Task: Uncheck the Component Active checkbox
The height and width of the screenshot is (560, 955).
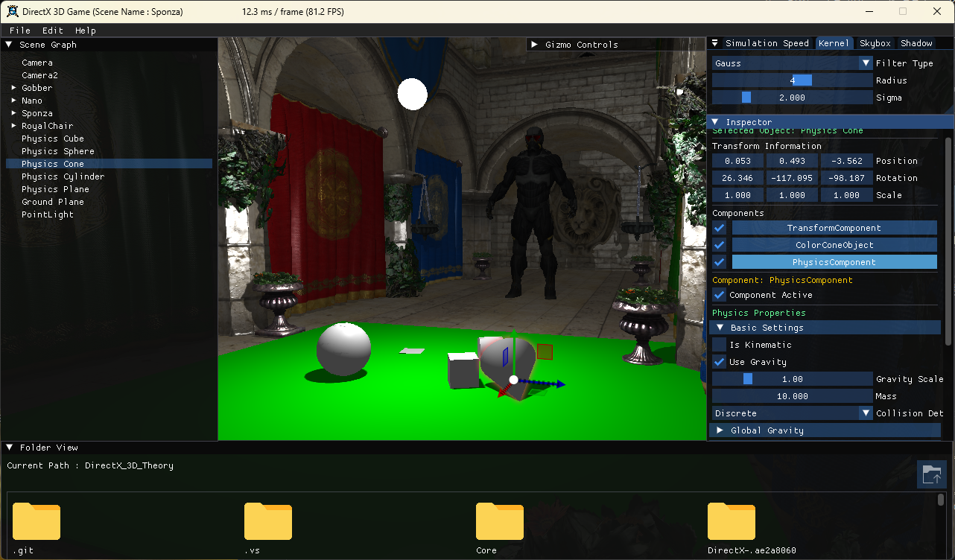Action: click(x=718, y=295)
